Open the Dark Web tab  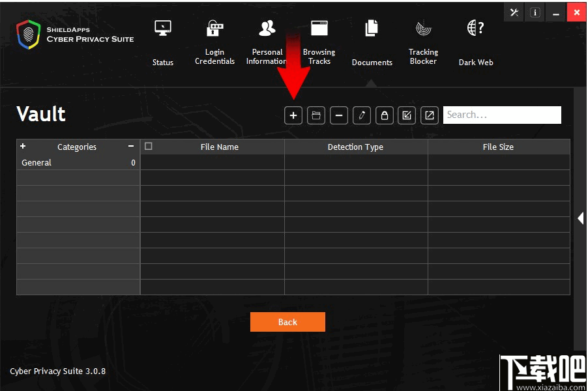pos(476,43)
